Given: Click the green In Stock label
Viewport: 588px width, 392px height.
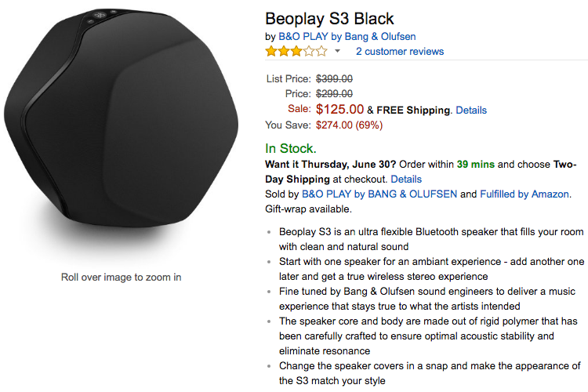Looking at the screenshot, I should pos(290,148).
